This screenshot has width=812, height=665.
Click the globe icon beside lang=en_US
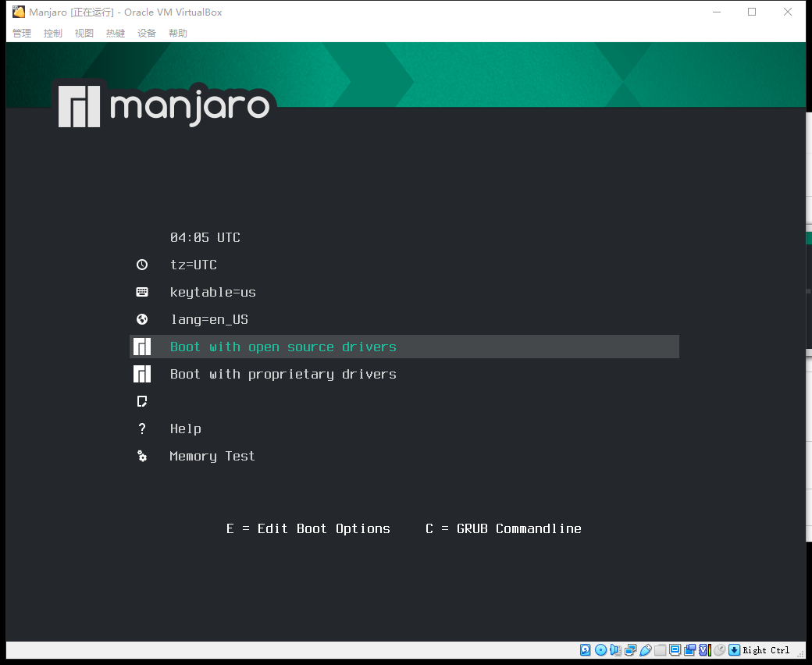[x=142, y=319]
